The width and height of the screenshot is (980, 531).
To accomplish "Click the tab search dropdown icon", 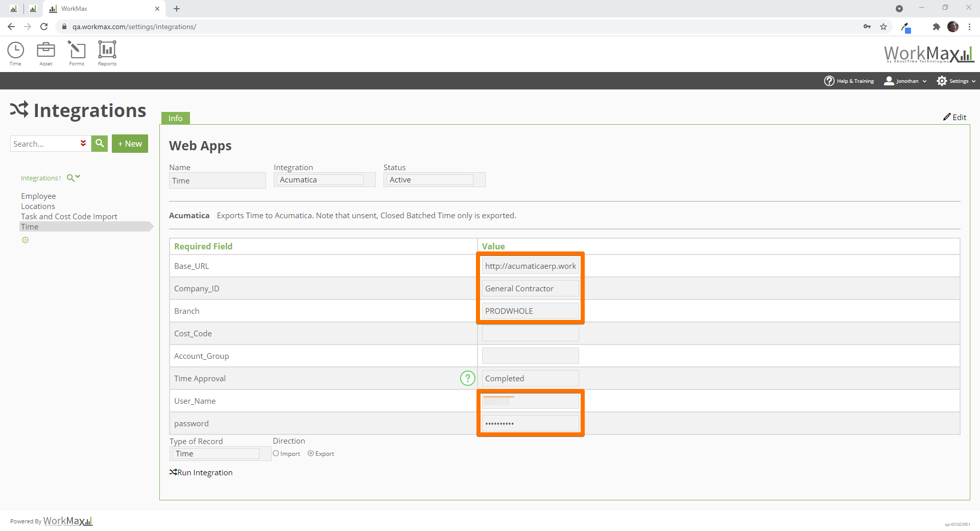I will point(899,9).
